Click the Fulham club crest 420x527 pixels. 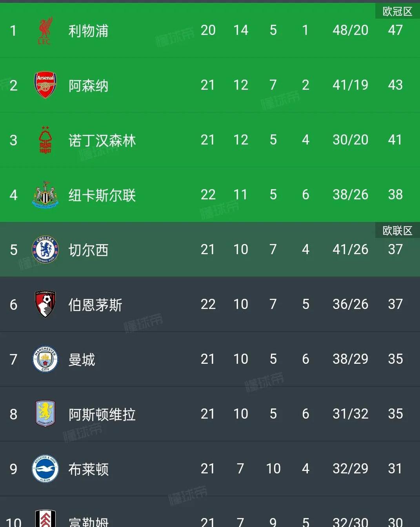pyautogui.click(x=45, y=519)
